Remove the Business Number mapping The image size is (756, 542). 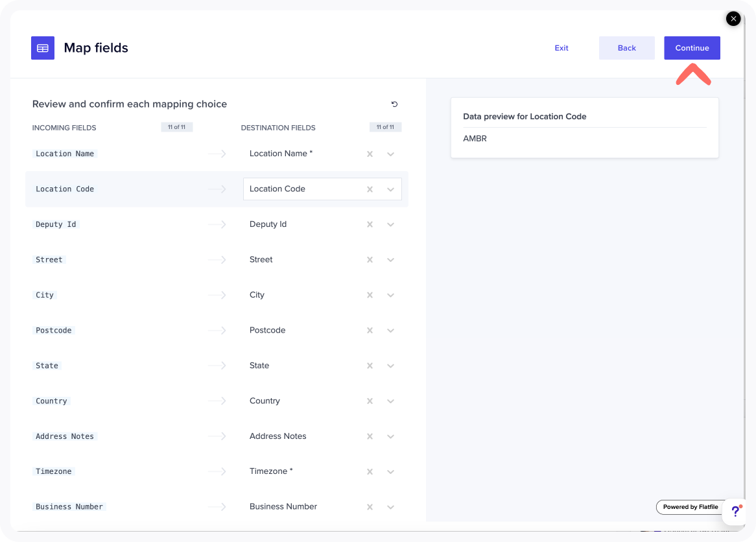pyautogui.click(x=370, y=507)
